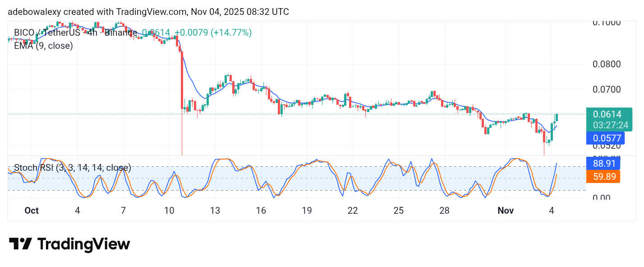Click Oct on the time axis

tap(32, 210)
